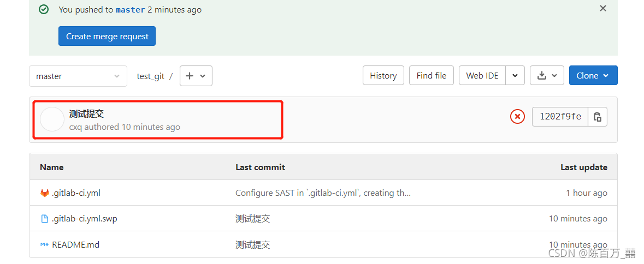View the failed pipeline status icon
The image size is (644, 264).
click(517, 117)
